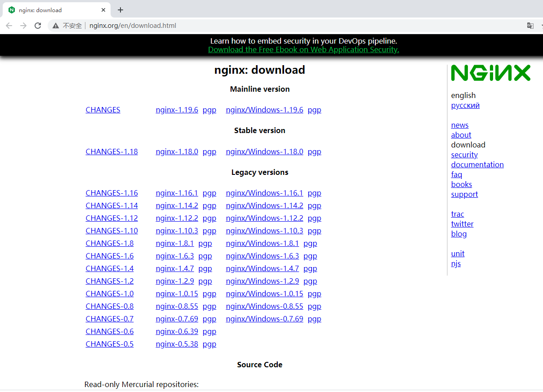Download nginx-0.8.55
543x392 pixels.
[x=177, y=306]
